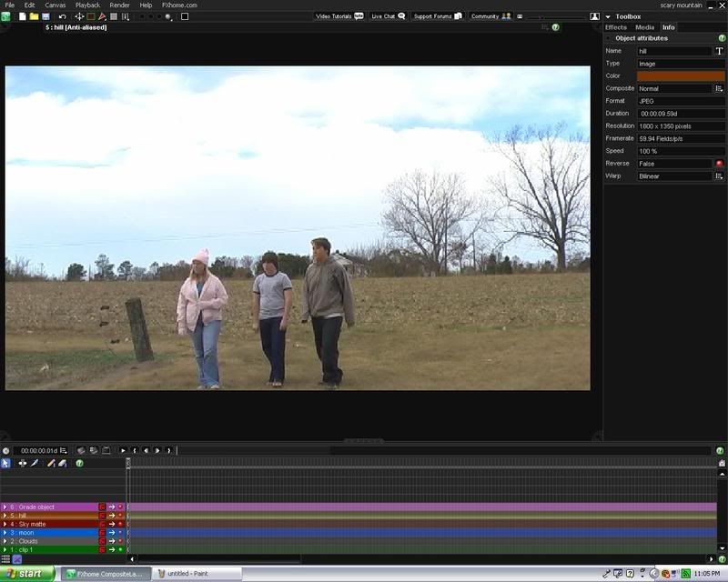Image resolution: width=728 pixels, height=582 pixels.
Task: Click the T text icon next to Name
Action: [719, 51]
